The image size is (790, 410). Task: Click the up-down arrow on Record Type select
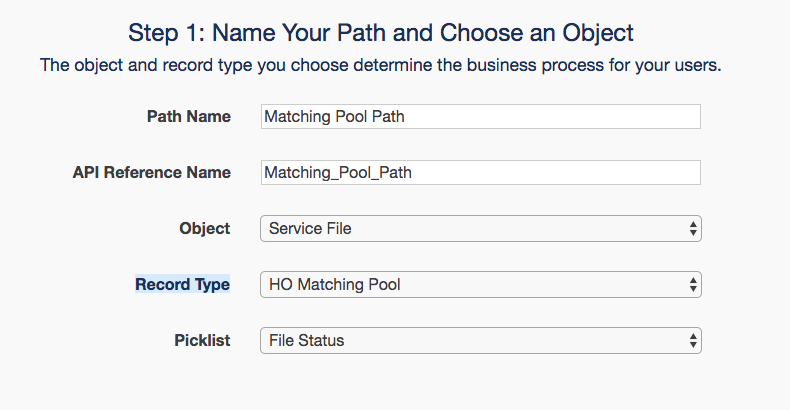point(693,285)
